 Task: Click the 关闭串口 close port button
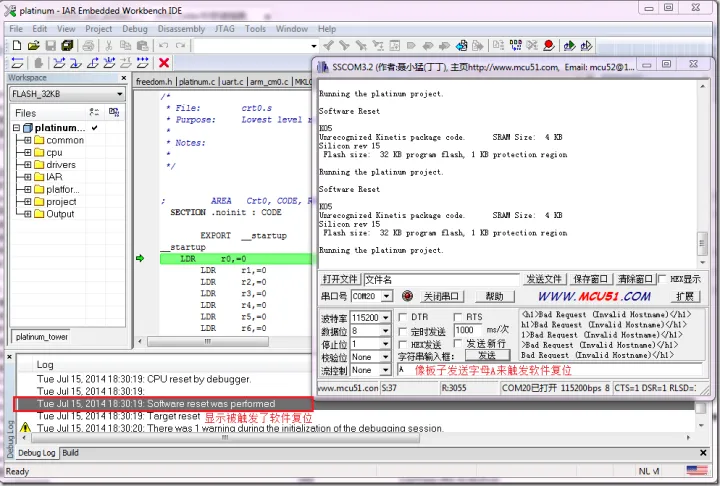coord(441,296)
